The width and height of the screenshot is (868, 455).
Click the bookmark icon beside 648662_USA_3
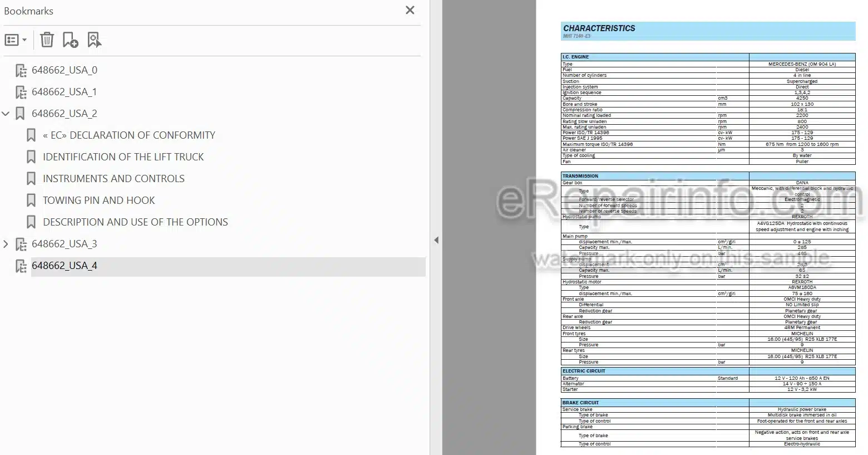point(21,244)
